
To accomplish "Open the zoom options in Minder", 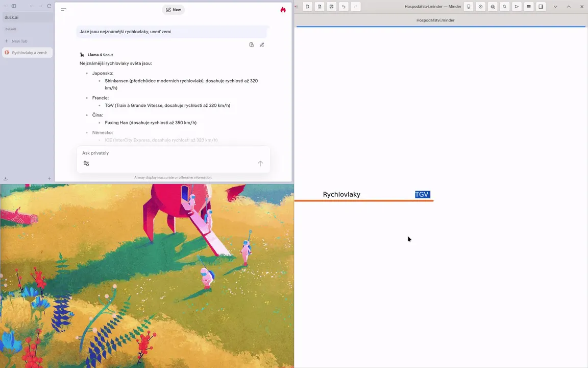I will pos(493,7).
